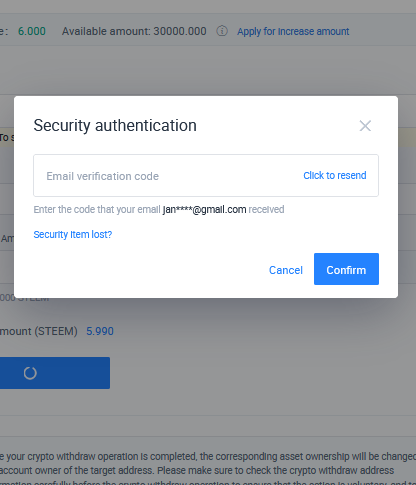Click the Security authentication title text
416x485 pixels.
pos(115,126)
